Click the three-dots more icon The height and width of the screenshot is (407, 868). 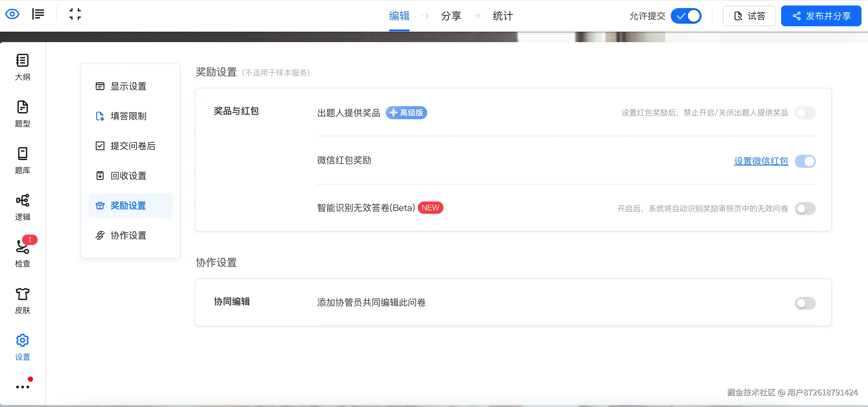pyautogui.click(x=23, y=387)
